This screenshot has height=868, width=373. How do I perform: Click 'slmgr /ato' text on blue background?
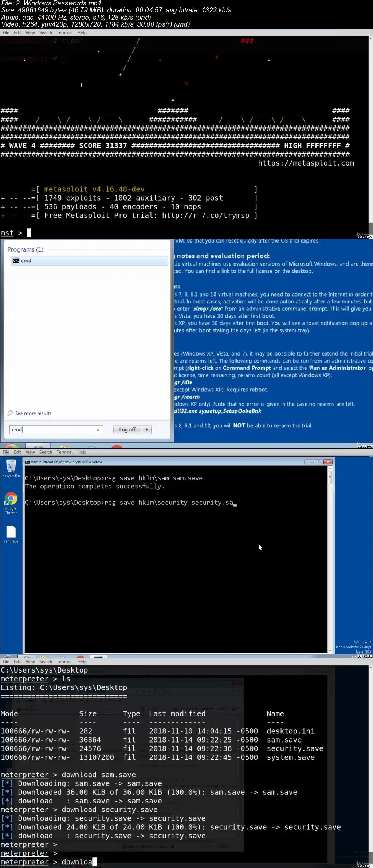(x=207, y=309)
